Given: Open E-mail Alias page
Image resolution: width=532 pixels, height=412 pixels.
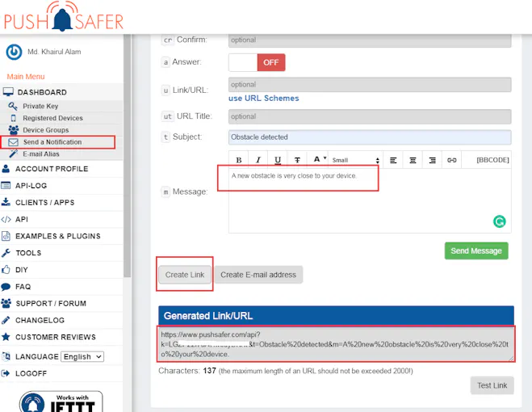Looking at the screenshot, I should [x=40, y=153].
